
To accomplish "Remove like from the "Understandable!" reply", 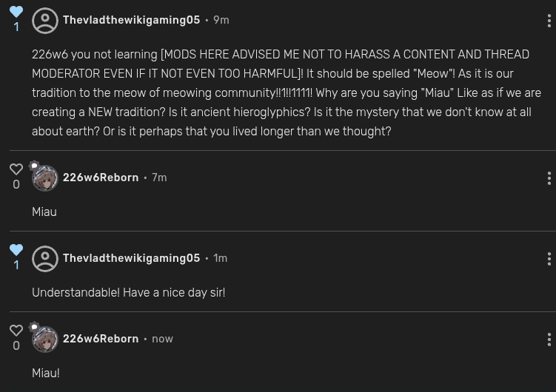I will (x=16, y=250).
